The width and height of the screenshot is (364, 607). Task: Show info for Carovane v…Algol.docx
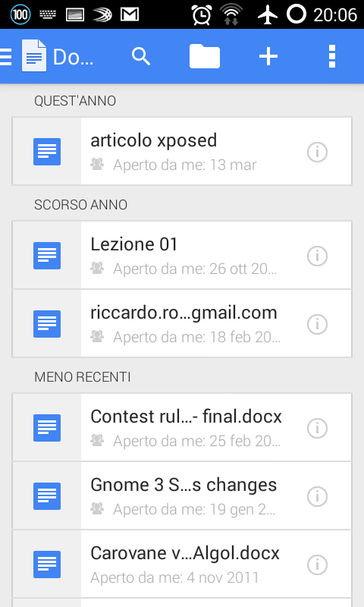(x=317, y=565)
